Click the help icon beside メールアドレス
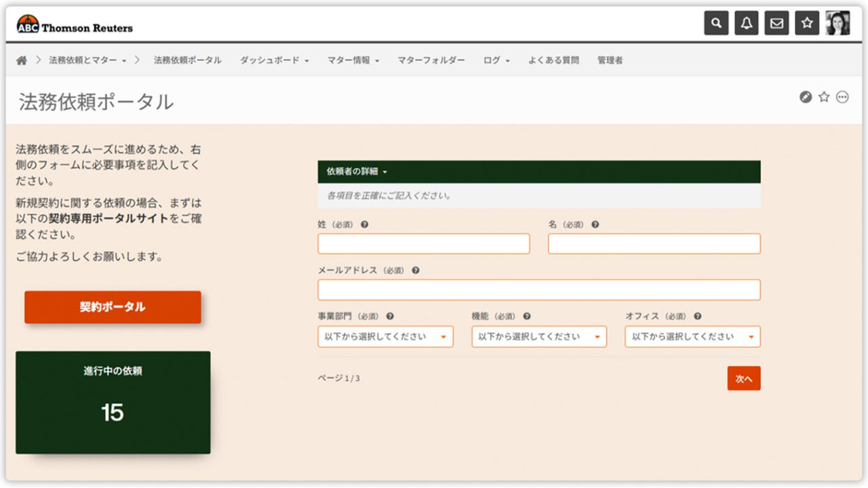The height and width of the screenshot is (488, 868). [415, 270]
